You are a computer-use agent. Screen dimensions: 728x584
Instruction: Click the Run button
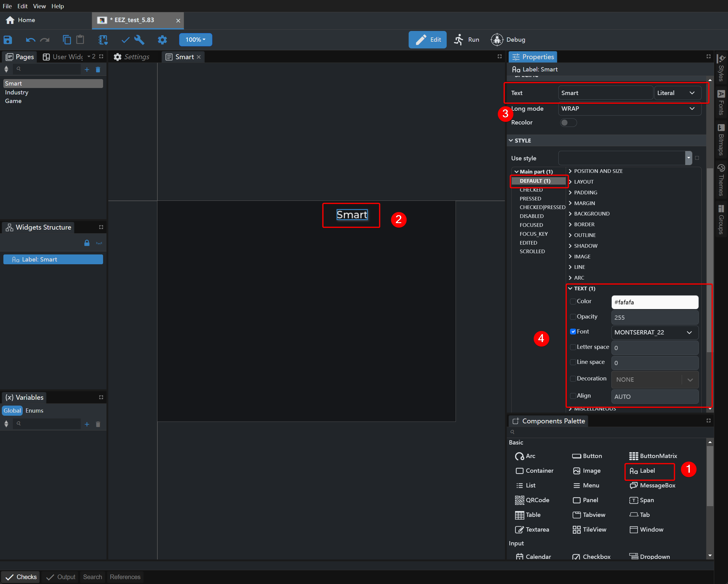tap(467, 40)
